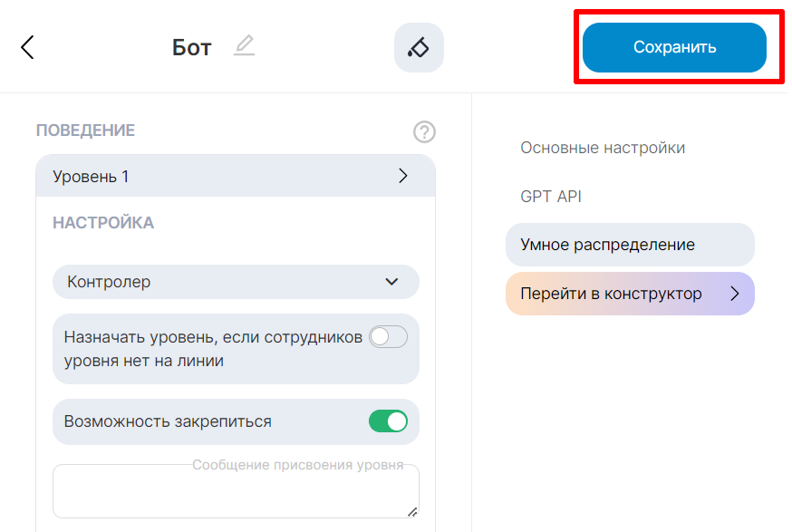Click the Контролер dropdown arrow icon
This screenshot has height=532, width=792.
pyautogui.click(x=391, y=282)
